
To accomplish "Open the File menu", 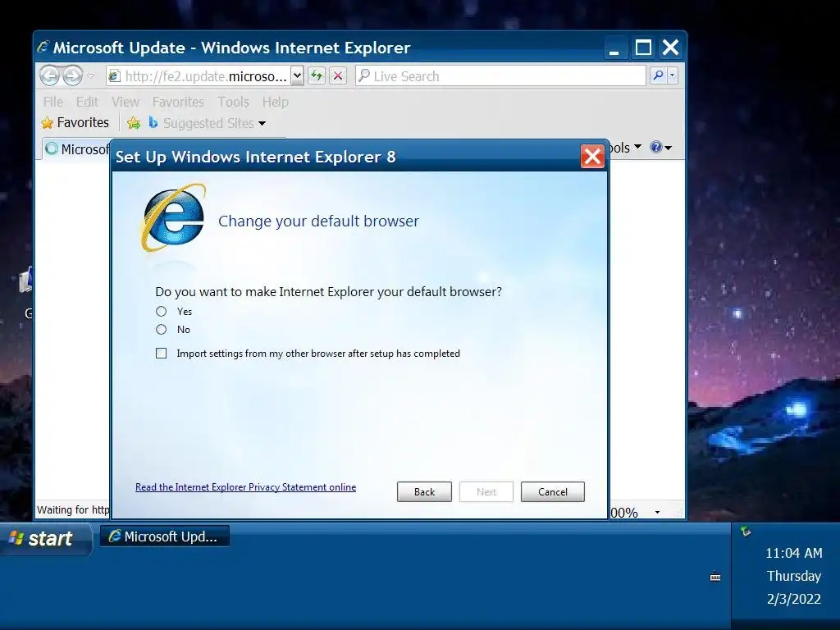I will point(53,102).
